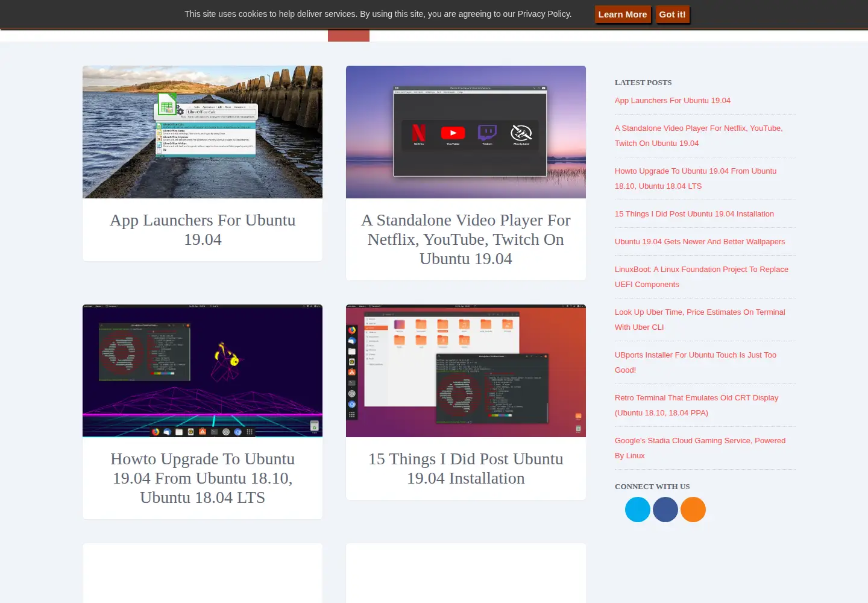Image resolution: width=868 pixels, height=603 pixels.
Task: Open the App Launchers article thumbnail image
Action: (203, 132)
